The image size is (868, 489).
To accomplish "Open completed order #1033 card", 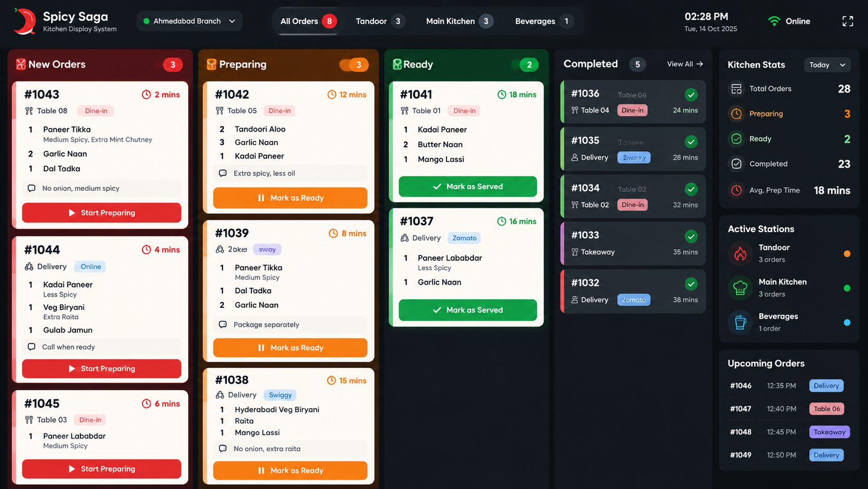I will tap(633, 244).
